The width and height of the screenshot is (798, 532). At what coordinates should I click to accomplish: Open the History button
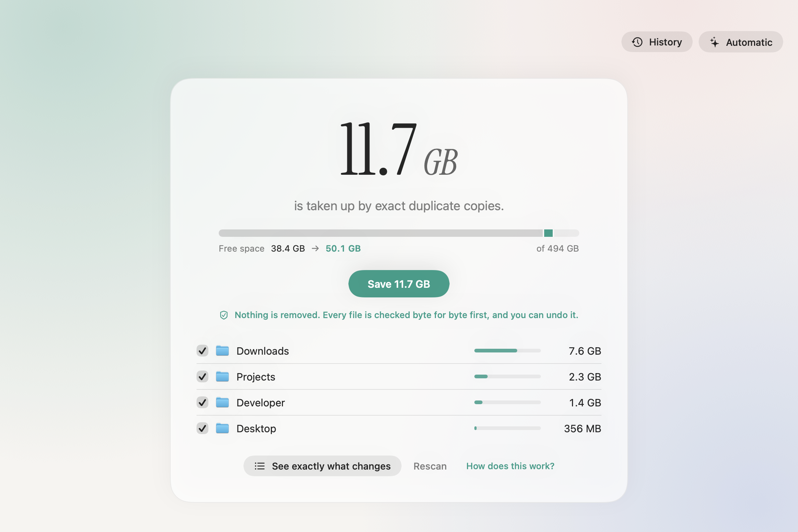pos(657,42)
